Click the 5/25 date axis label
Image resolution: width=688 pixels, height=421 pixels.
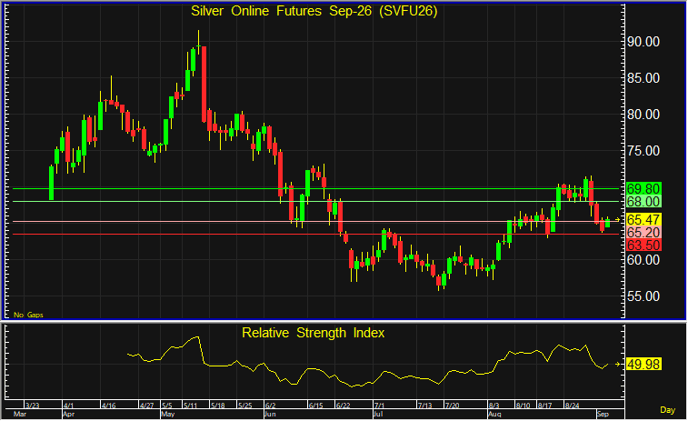[x=245, y=405]
